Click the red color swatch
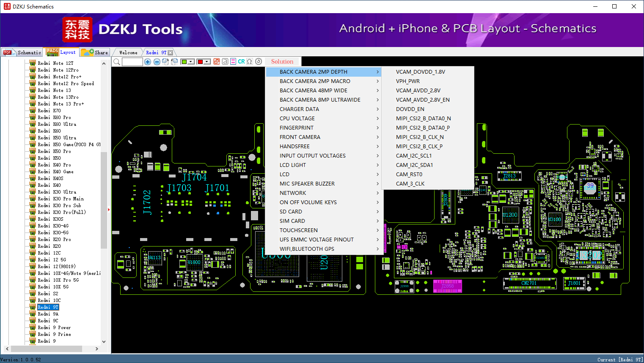The height and width of the screenshot is (363, 644). click(x=200, y=62)
